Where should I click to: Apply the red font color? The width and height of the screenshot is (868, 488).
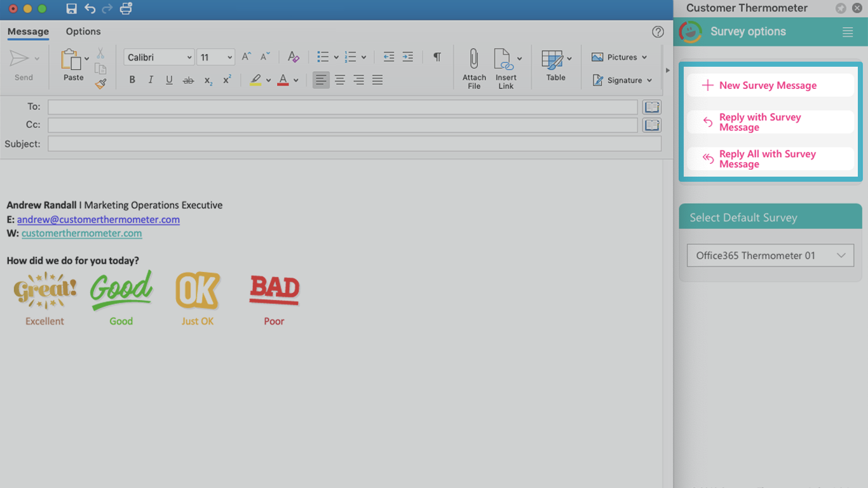(x=283, y=80)
